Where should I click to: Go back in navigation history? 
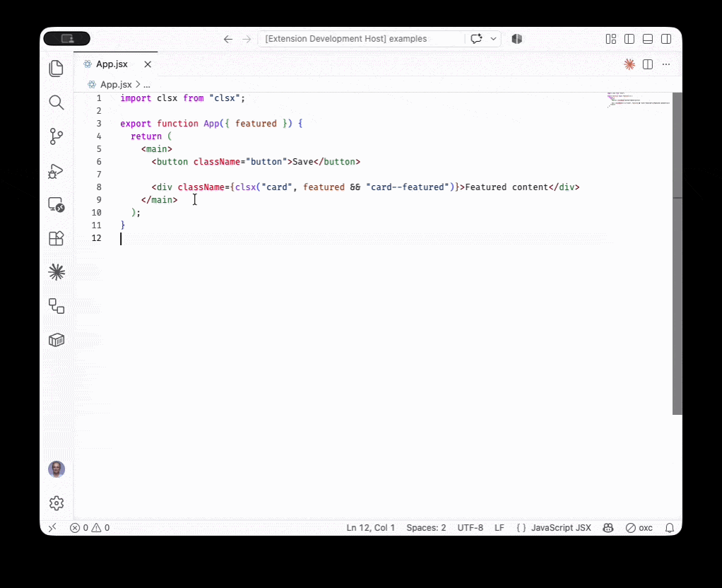228,39
